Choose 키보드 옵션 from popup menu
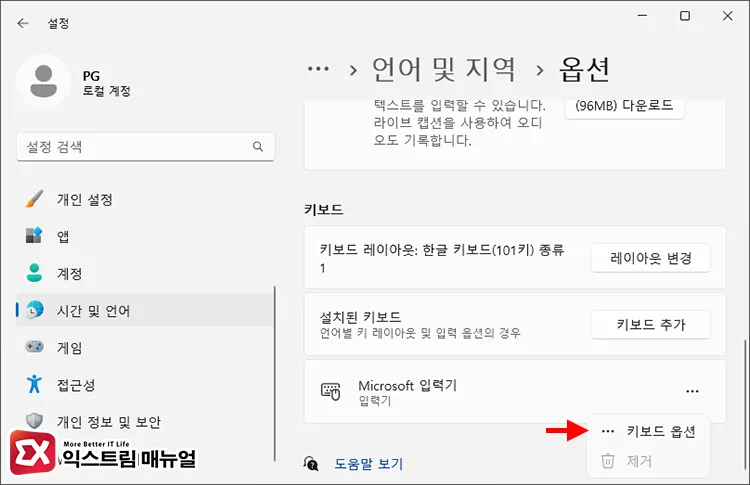 click(648, 431)
